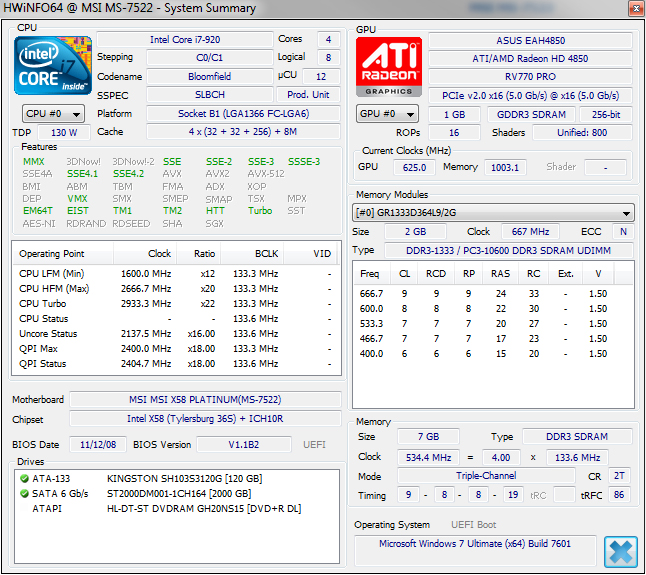Select the 600.0 frequency timing row
The height and width of the screenshot is (575, 646).
tap(493, 309)
